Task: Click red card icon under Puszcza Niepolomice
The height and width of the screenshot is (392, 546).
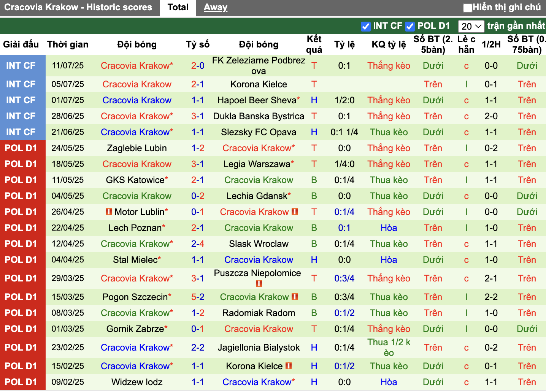Action: (259, 283)
